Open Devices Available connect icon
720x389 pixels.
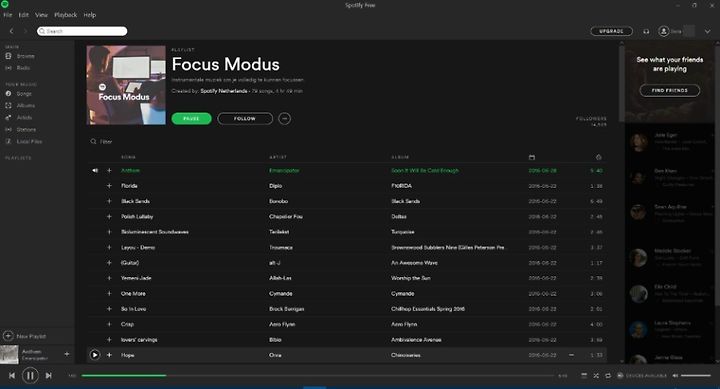tap(620, 376)
